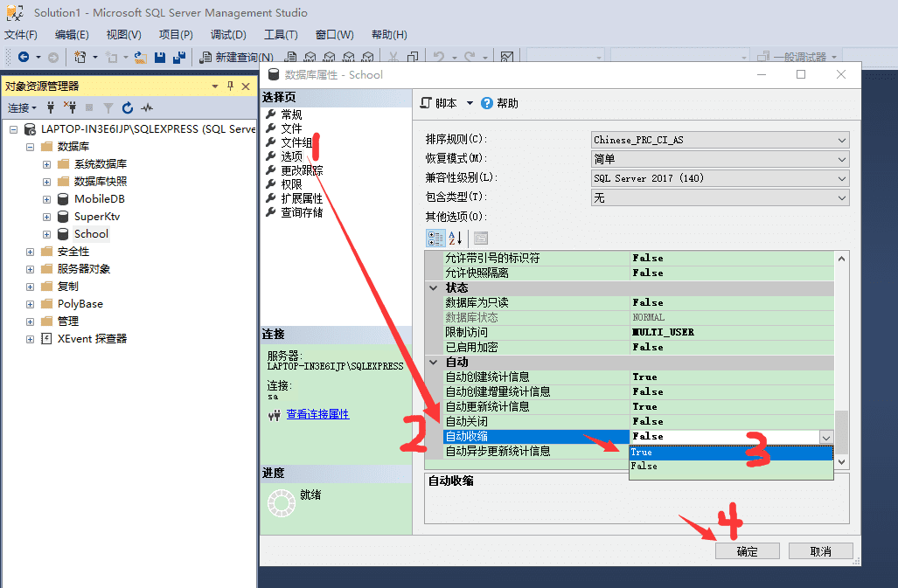898x588 pixels.
Task: Click the 脚本 script icon in dialog
Action: (426, 103)
